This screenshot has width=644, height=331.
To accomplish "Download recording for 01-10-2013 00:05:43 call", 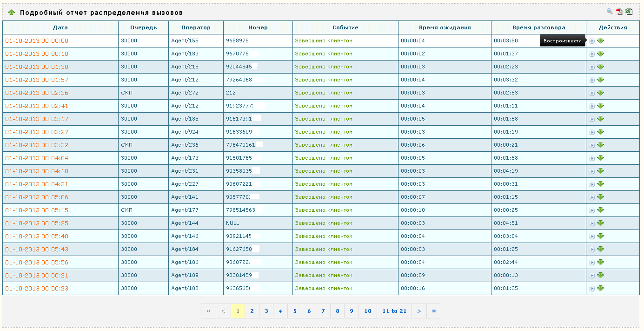I will coord(600,249).
